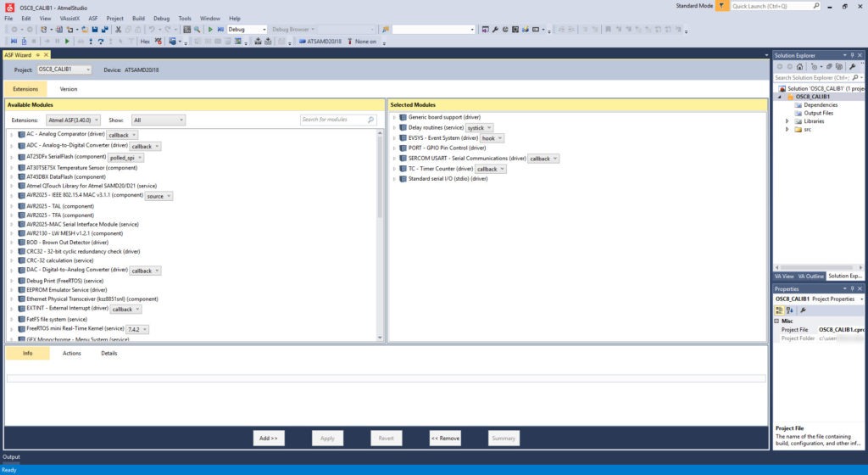Image resolution: width=868 pixels, height=475 pixels.
Task: Click Show All Files icon in Solution Explorer
Action: point(839,66)
